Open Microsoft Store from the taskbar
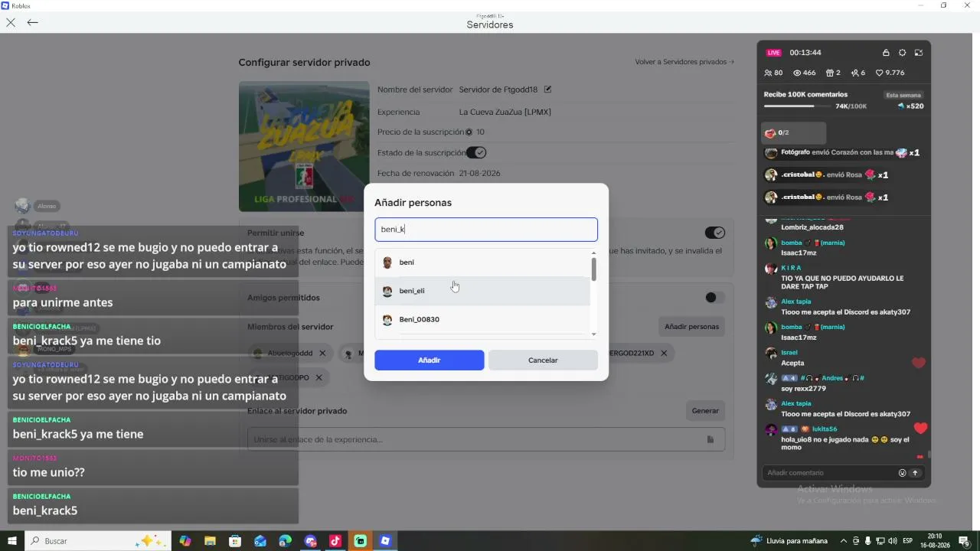This screenshot has width=980, height=551. point(235,541)
